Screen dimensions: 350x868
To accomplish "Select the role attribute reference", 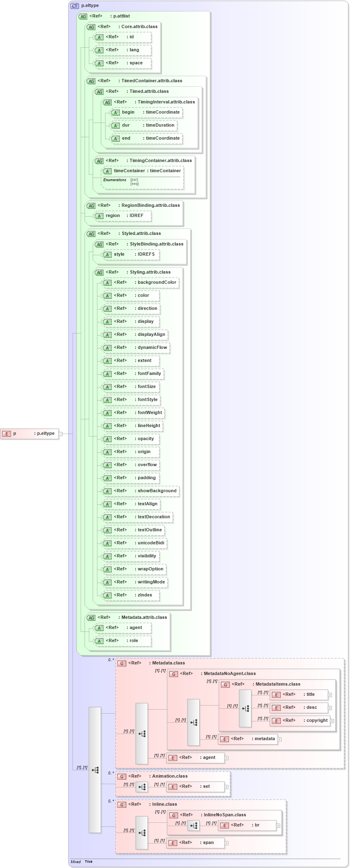I will point(122,641).
